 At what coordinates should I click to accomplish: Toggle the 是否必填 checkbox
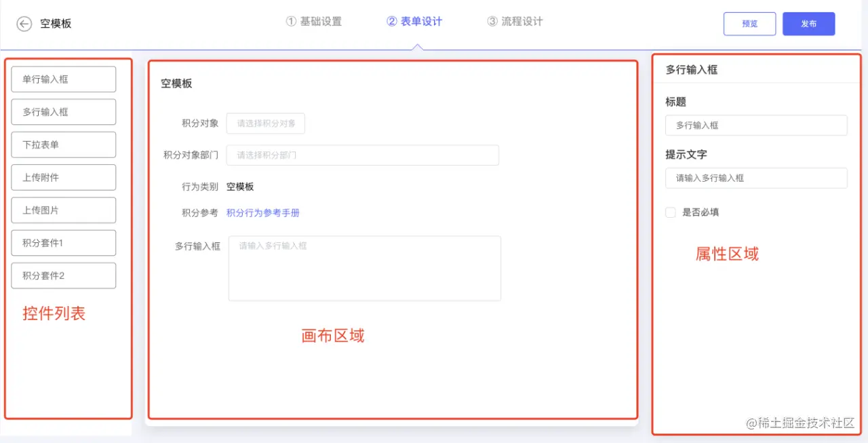click(671, 212)
